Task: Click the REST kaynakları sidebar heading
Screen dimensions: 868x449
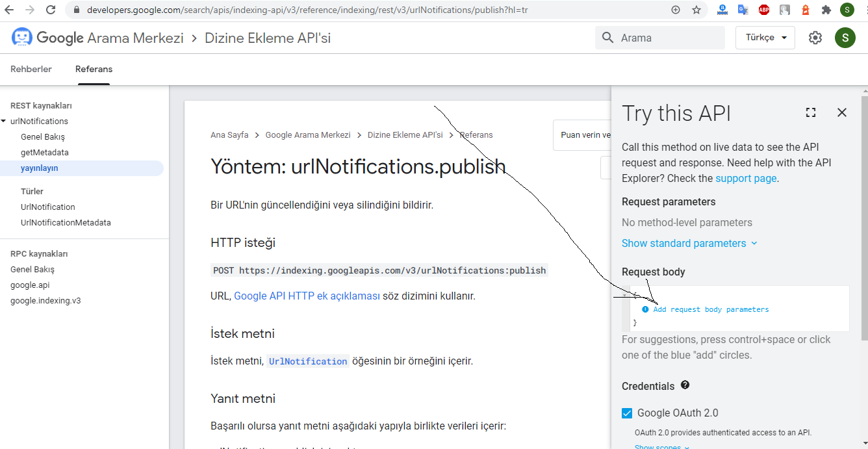Action: (41, 106)
